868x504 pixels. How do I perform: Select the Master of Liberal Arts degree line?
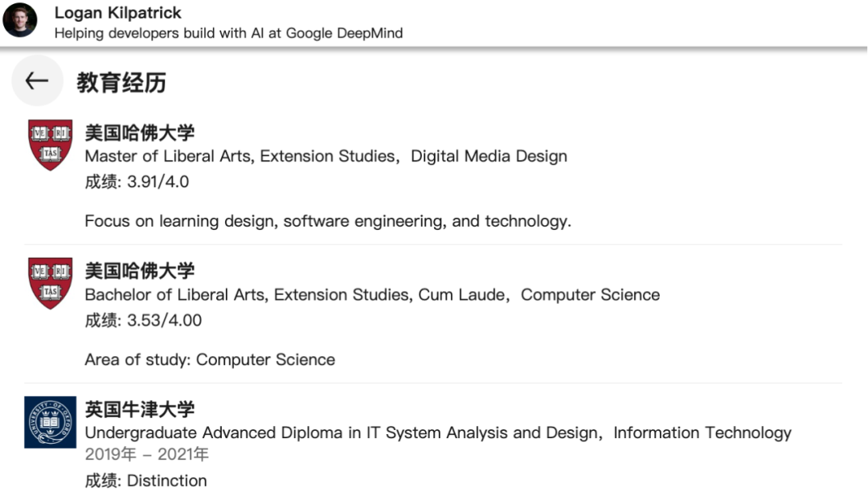click(325, 156)
